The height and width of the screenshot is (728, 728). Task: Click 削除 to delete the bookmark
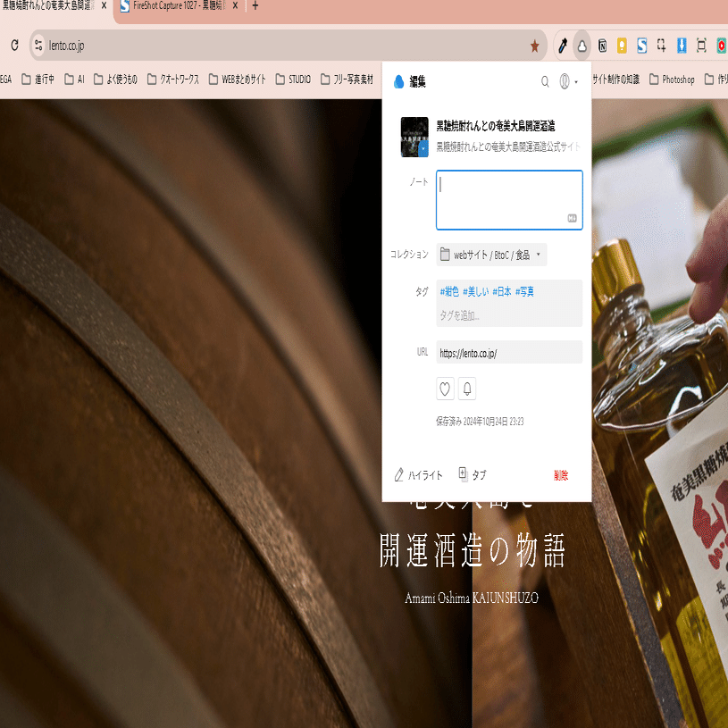561,475
